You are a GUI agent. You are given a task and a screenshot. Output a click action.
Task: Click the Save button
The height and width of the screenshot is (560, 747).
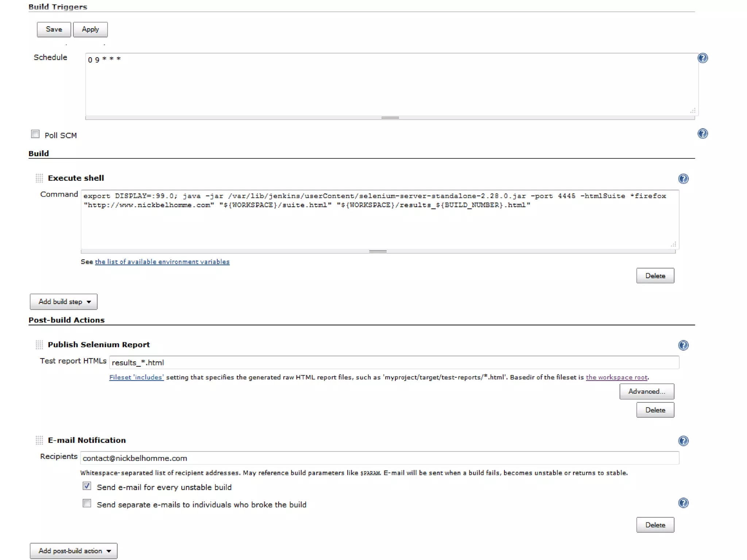[x=54, y=30]
